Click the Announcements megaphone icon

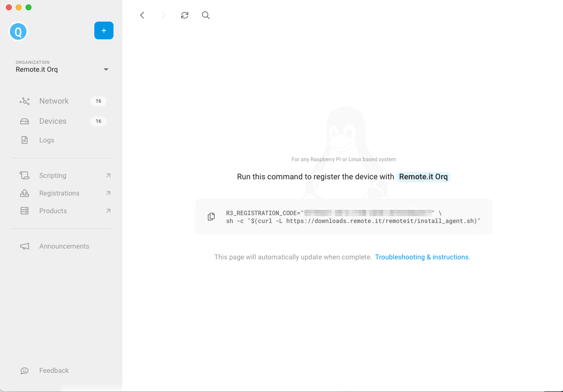tap(25, 246)
